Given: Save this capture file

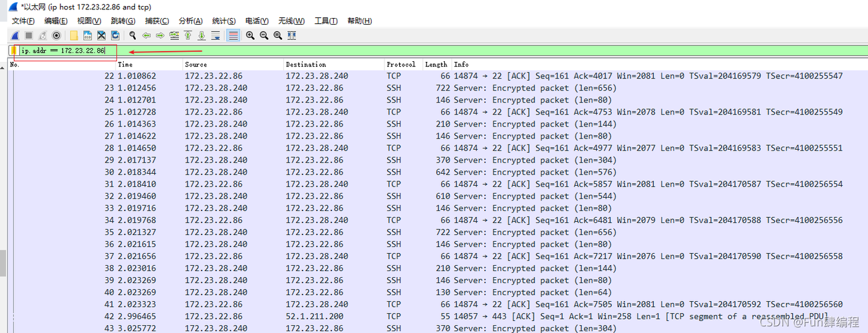Looking at the screenshot, I should pos(88,35).
